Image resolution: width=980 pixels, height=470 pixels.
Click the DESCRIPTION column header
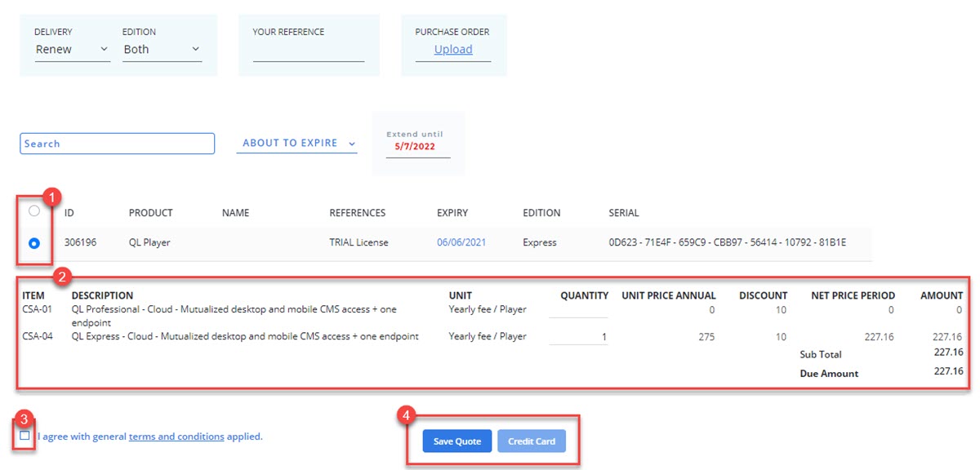pos(102,295)
